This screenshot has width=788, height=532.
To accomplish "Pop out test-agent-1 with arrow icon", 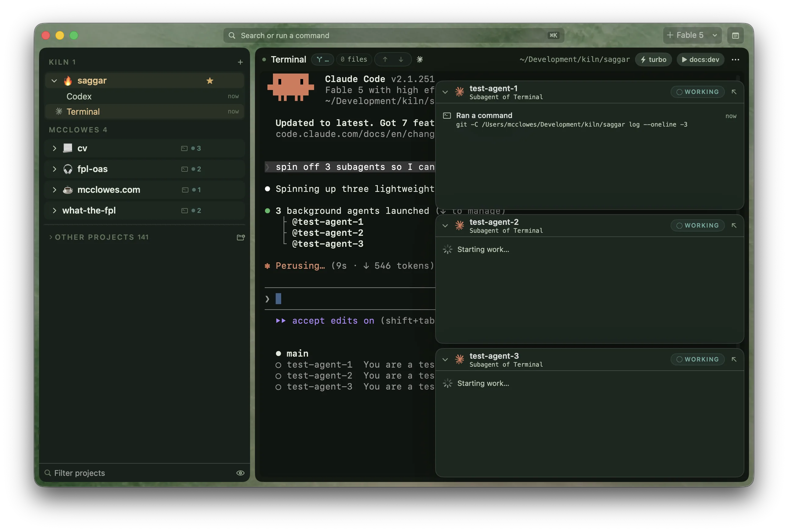I will point(734,92).
